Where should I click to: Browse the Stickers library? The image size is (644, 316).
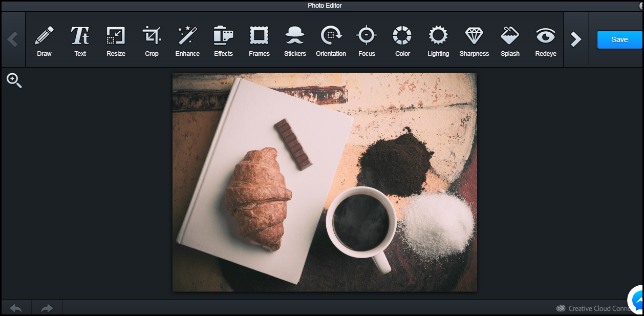click(x=295, y=40)
